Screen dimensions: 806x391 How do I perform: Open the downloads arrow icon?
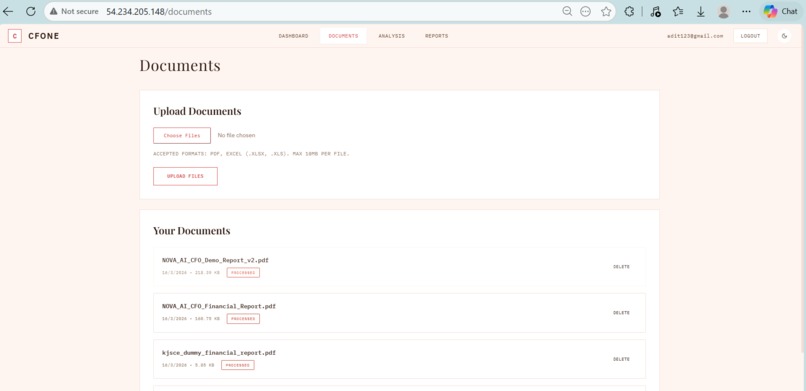click(701, 11)
